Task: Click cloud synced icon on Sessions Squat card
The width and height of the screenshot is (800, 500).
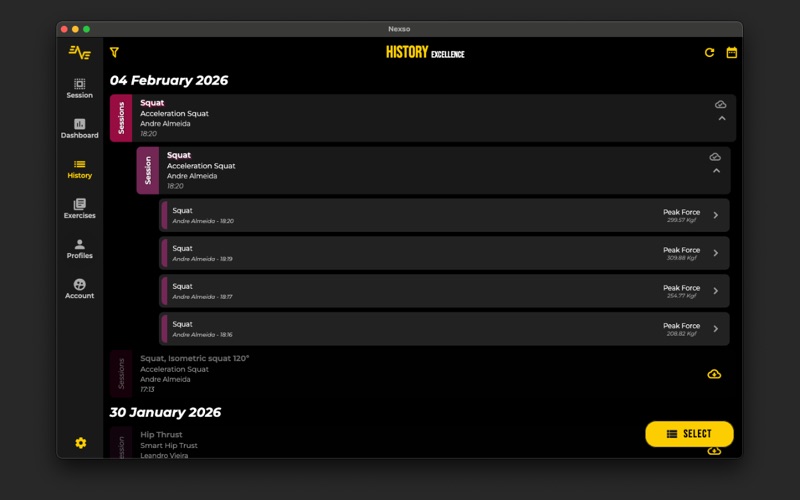Action: [720, 104]
